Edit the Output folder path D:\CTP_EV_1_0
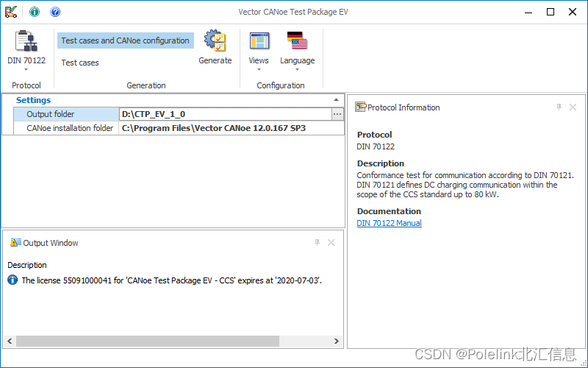 click(x=226, y=114)
